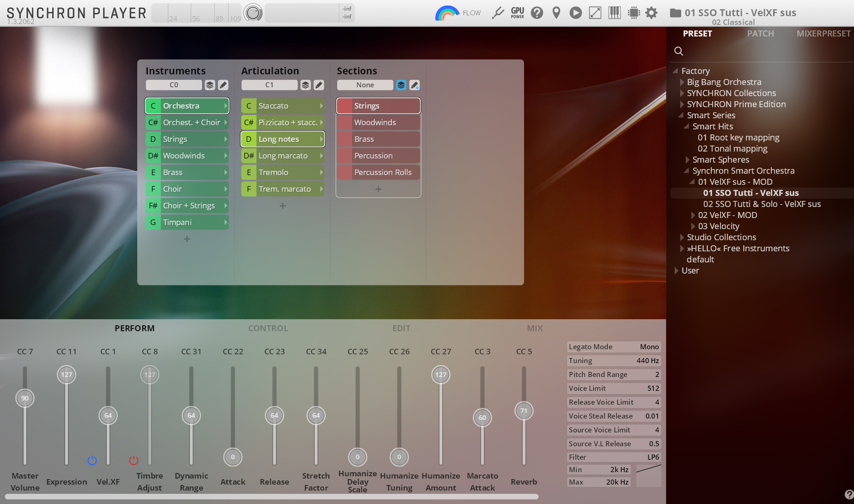This screenshot has width=854, height=504.
Task: Select 02 Tonal mapping preset
Action: click(732, 149)
